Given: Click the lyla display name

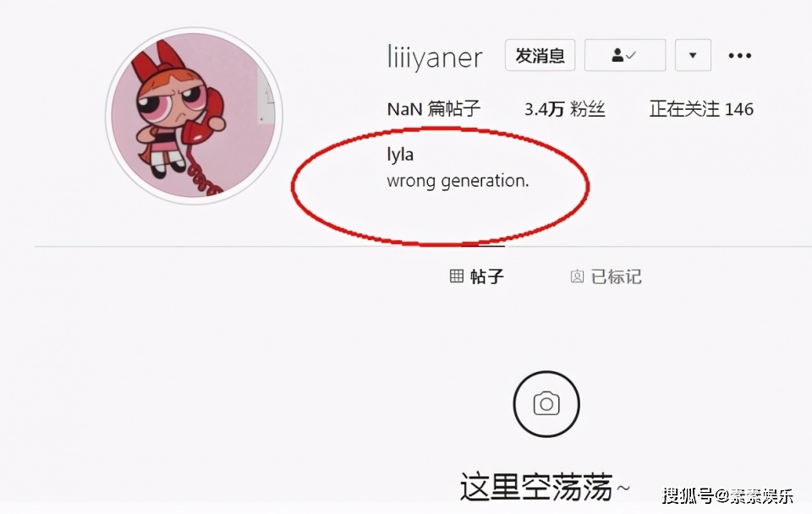Looking at the screenshot, I should point(400,154).
